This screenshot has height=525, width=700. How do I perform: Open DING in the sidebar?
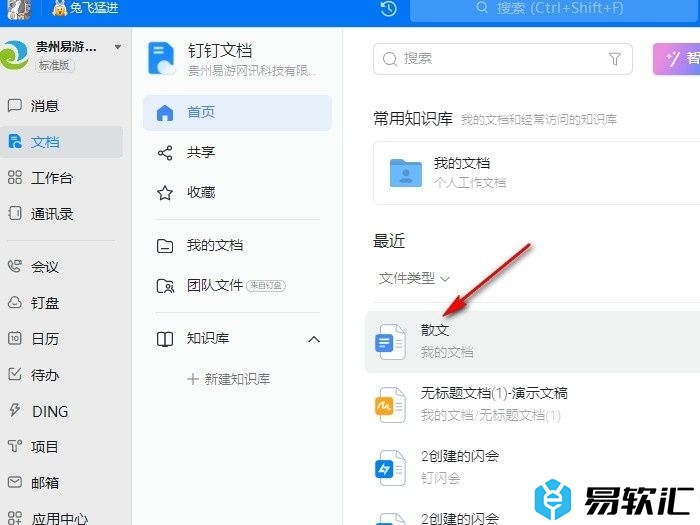[50, 411]
